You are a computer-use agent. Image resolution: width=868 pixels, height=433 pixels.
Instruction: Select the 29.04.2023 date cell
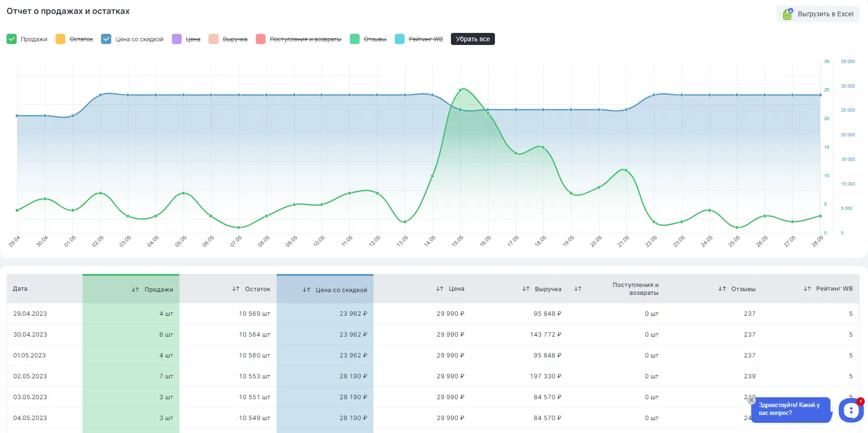point(30,313)
